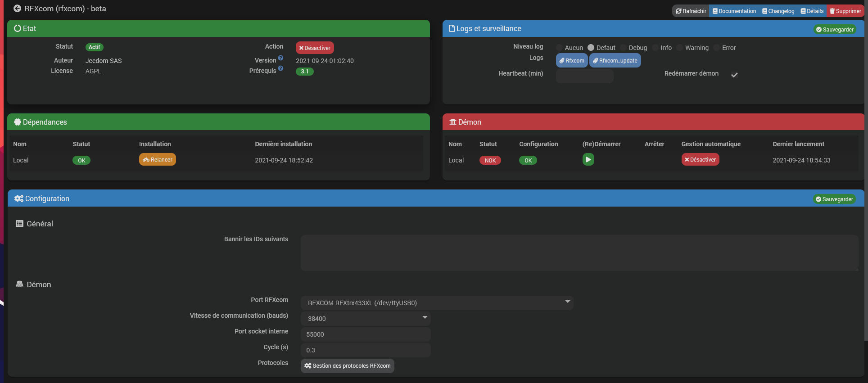Open the Rfxcom_update log
Screen dimensions: 868x383
(x=615, y=60)
